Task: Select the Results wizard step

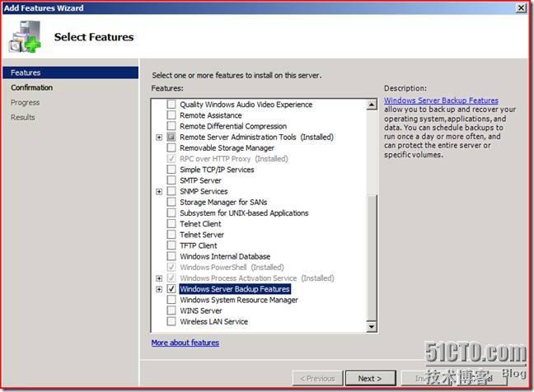Action: pyautogui.click(x=23, y=118)
